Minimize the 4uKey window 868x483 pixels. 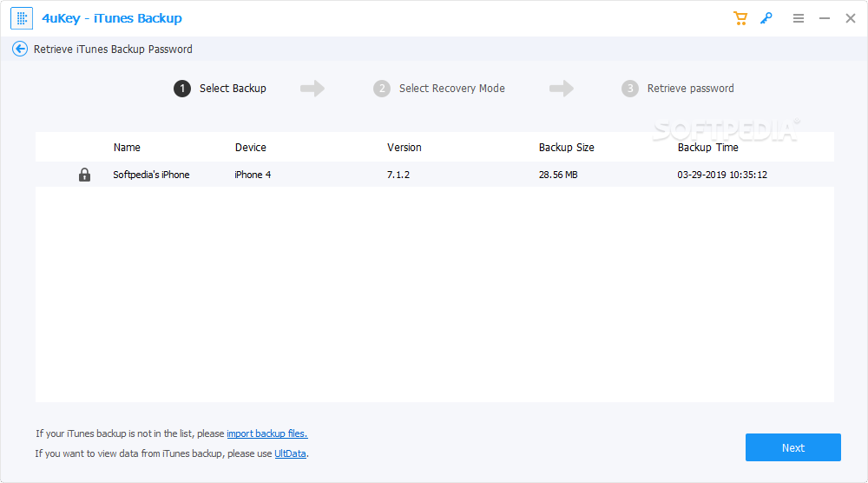click(825, 18)
